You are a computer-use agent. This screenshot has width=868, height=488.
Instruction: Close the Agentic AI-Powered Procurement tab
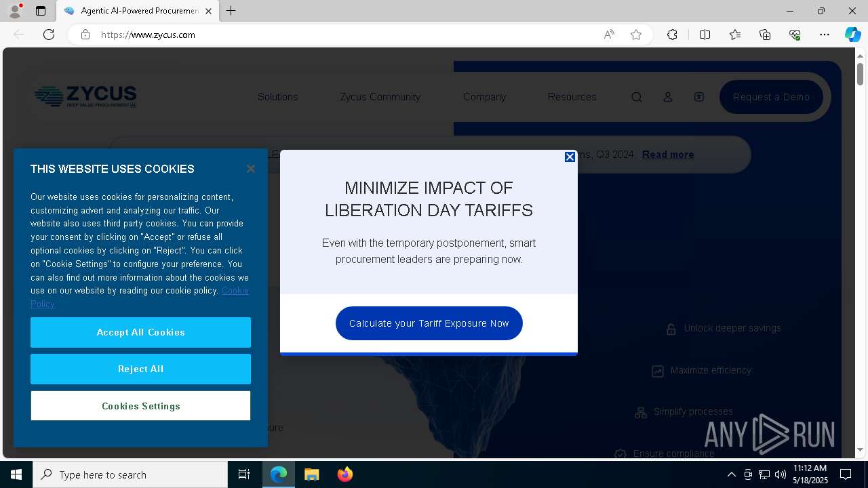click(x=208, y=11)
